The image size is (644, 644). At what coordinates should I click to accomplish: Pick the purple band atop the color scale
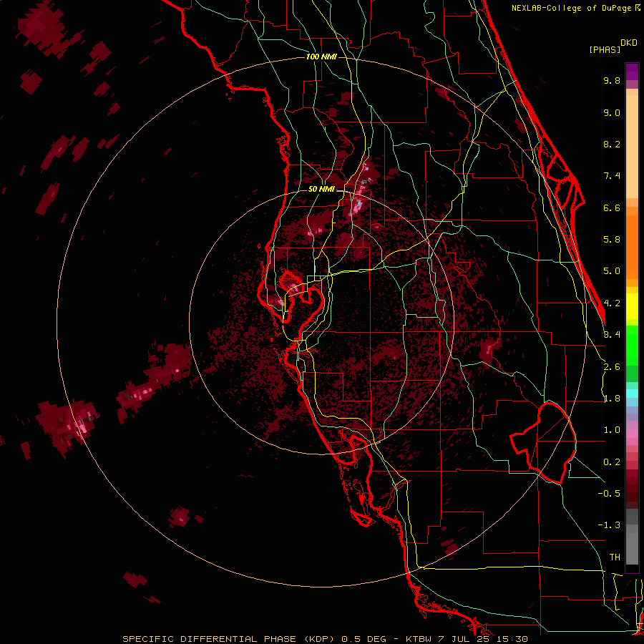tap(632, 72)
